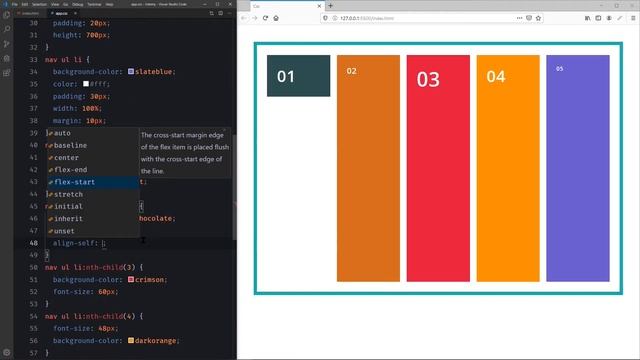This screenshot has height=360, width=640.
Task: Open page actions ellipsis in address bar
Action: 519,18
